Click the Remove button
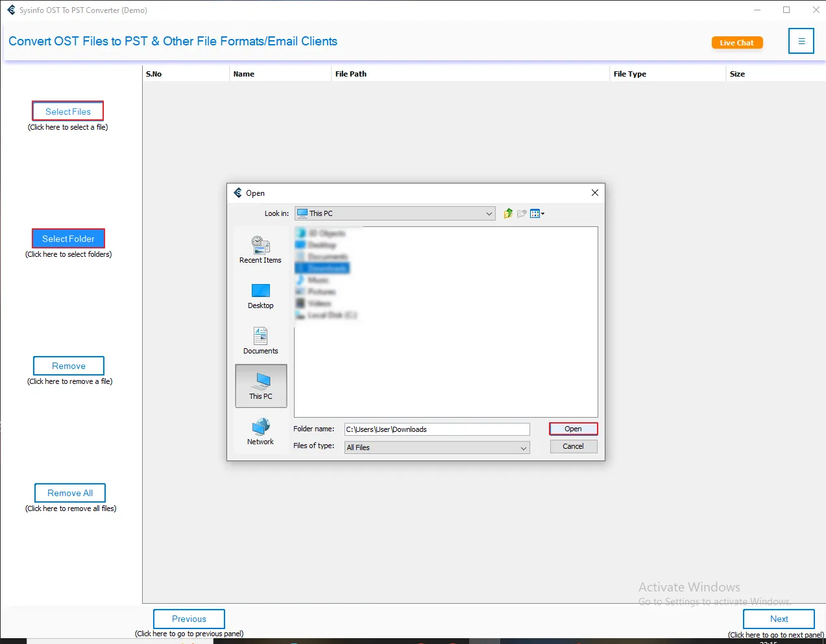826x644 pixels. pos(69,366)
